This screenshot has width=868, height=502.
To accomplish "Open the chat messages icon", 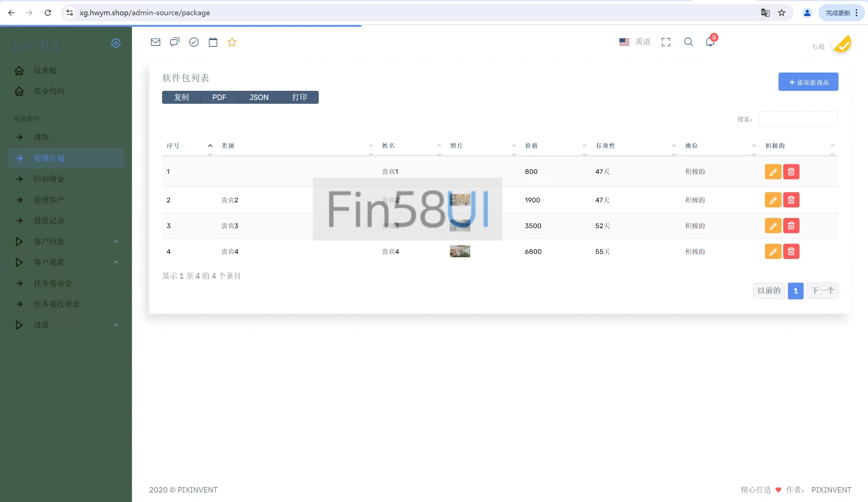I will pos(175,42).
